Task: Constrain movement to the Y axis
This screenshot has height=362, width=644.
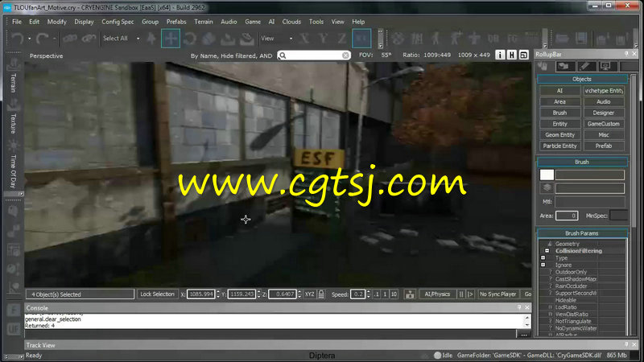Action: 324,39
